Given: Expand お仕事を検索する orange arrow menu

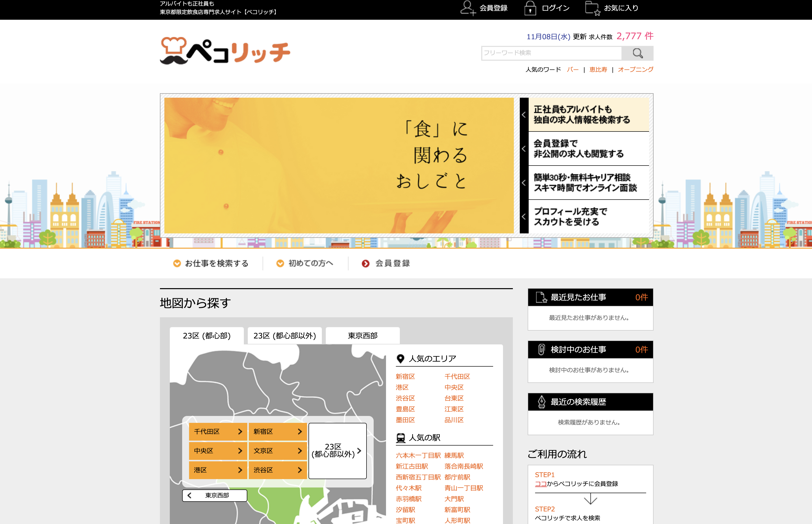Looking at the screenshot, I should click(211, 263).
